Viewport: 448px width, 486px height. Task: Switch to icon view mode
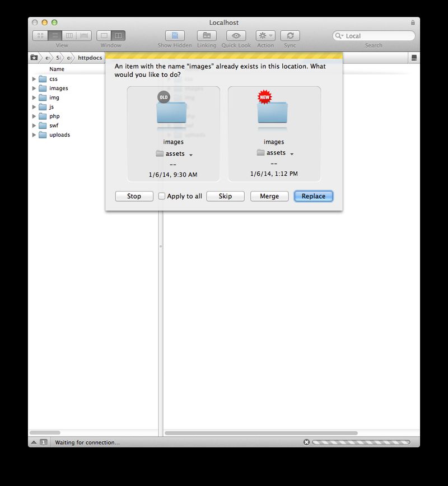(40, 36)
